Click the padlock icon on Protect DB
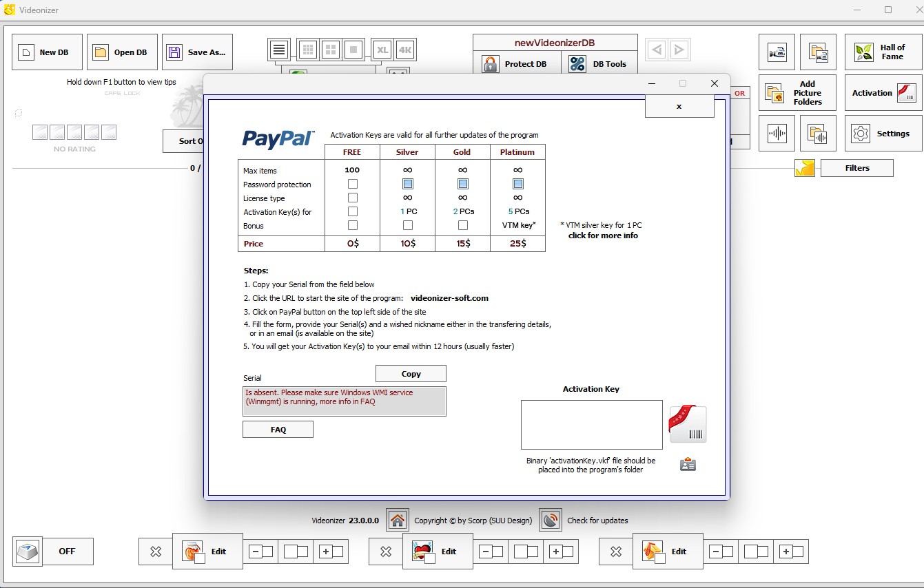924x588 pixels. click(x=491, y=64)
